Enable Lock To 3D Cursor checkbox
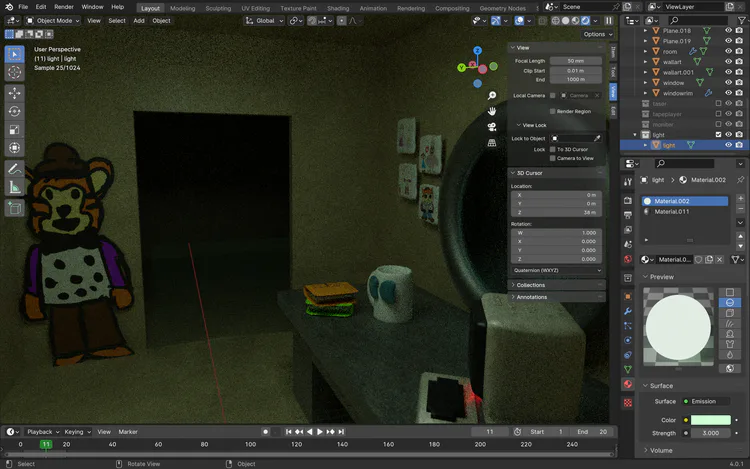Viewport: 750px width, 469px height. [x=552, y=150]
